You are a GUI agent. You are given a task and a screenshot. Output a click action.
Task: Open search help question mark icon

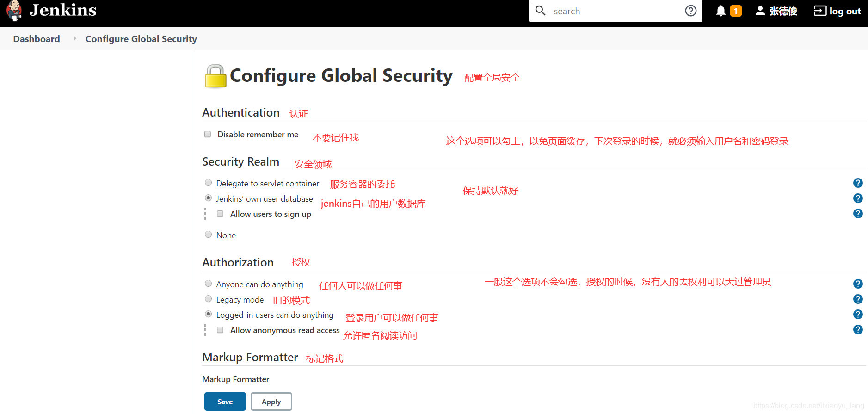pyautogui.click(x=690, y=11)
